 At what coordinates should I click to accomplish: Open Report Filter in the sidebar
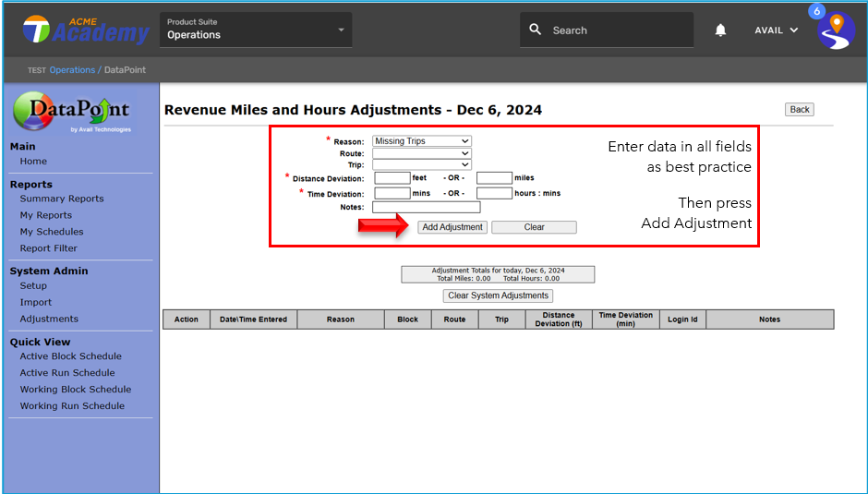(49, 248)
